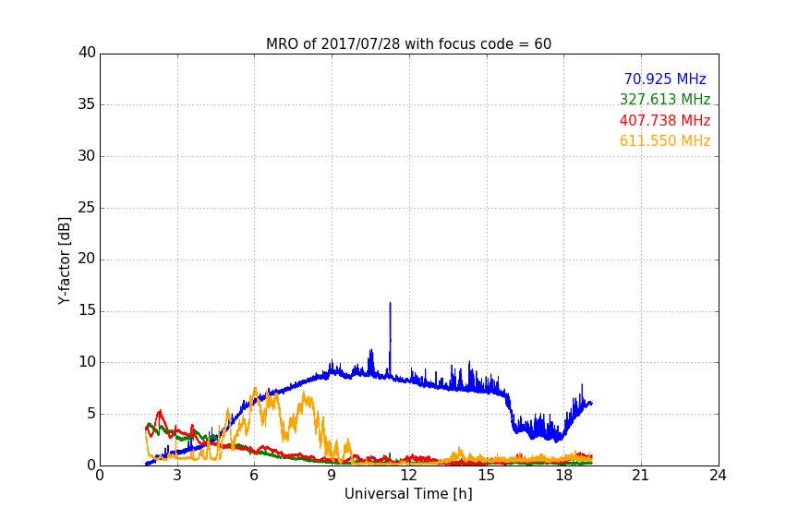Click the 'Universal Time [h]' axis label
The height and width of the screenshot is (532, 798).
tap(408, 494)
